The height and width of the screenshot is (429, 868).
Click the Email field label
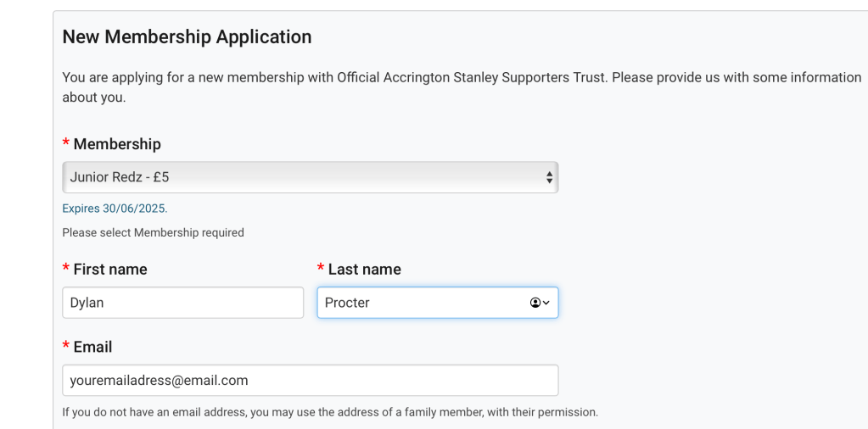[93, 348]
